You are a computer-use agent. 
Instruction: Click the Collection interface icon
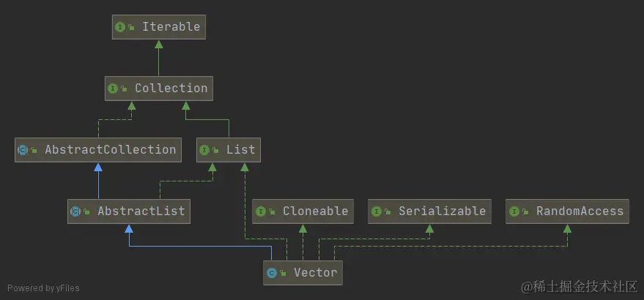pos(113,89)
